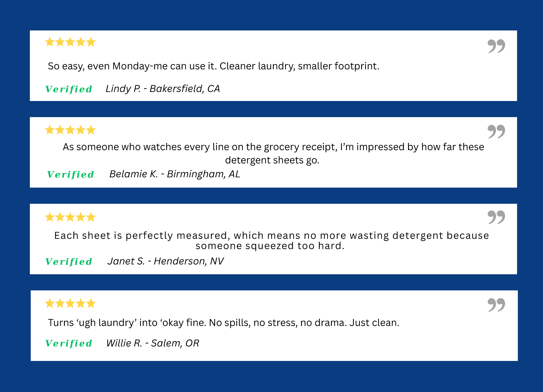Click the star rating above Janet S.'s review

pyautogui.click(x=70, y=217)
